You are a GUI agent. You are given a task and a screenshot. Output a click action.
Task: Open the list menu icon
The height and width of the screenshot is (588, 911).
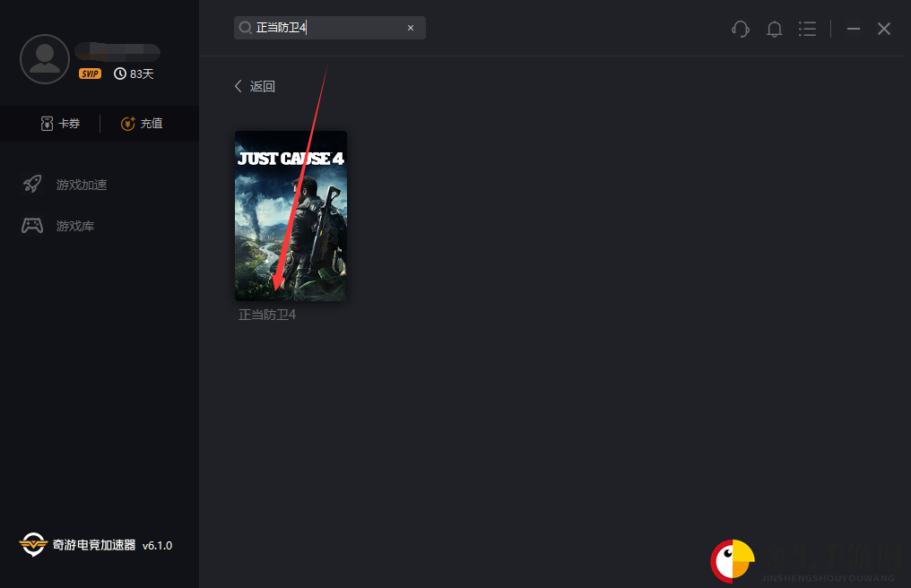(807, 29)
